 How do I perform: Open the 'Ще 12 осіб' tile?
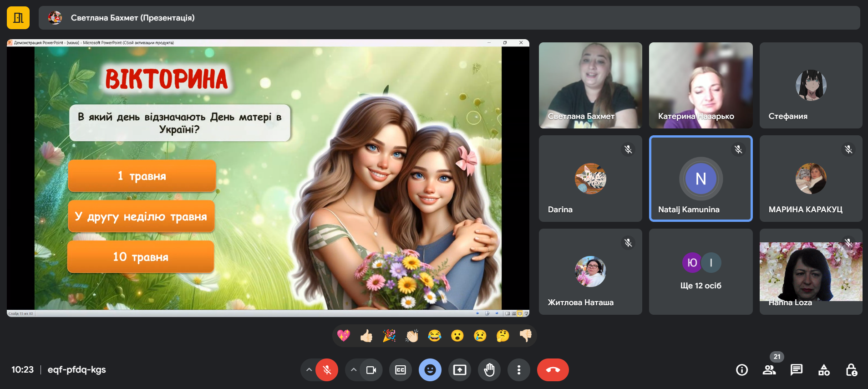tap(700, 272)
